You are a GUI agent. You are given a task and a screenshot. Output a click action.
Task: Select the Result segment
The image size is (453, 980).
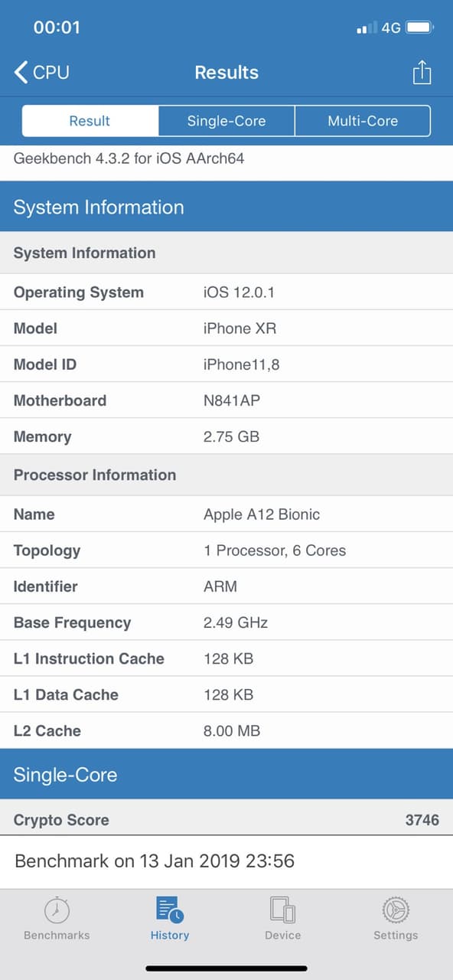coord(90,120)
